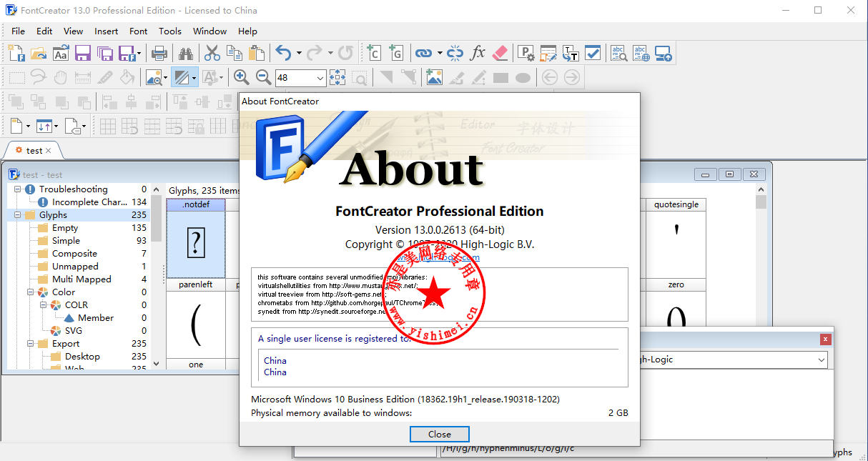Copy selection with the copy icon
Image resolution: width=868 pixels, height=461 pixels.
point(235,53)
